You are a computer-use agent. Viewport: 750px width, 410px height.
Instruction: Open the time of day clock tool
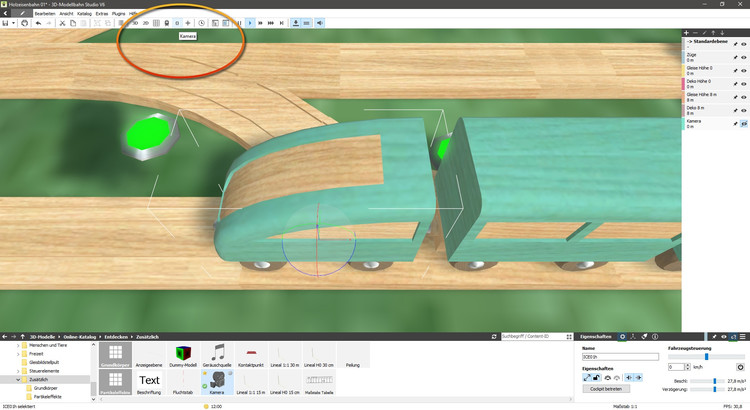point(202,22)
